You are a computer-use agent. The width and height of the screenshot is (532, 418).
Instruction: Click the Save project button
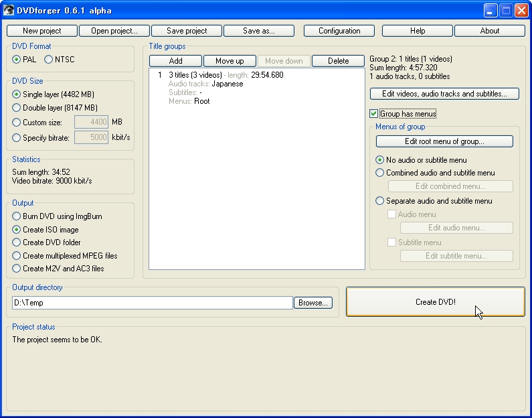[187, 31]
